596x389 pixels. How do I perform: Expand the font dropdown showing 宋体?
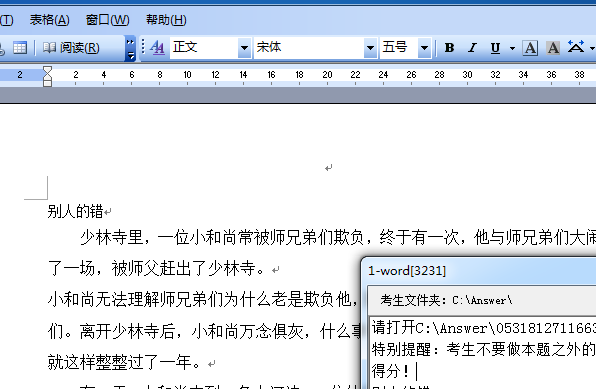click(370, 48)
